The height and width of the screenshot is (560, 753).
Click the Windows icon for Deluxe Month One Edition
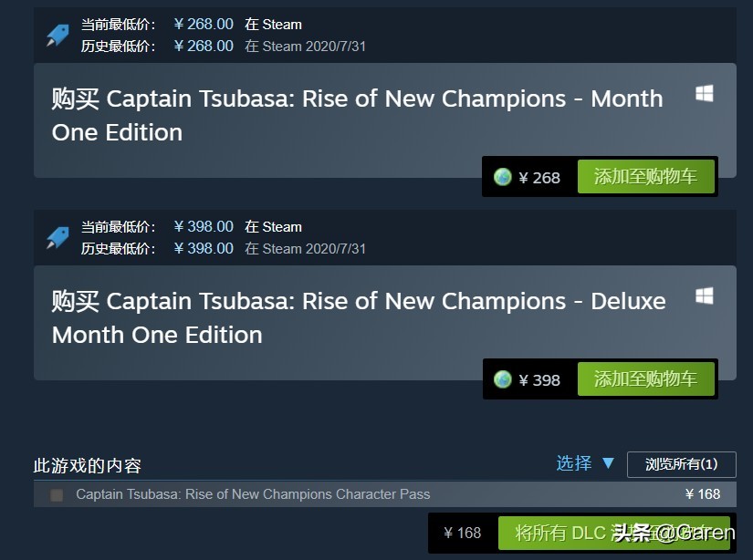pyautogui.click(x=705, y=296)
